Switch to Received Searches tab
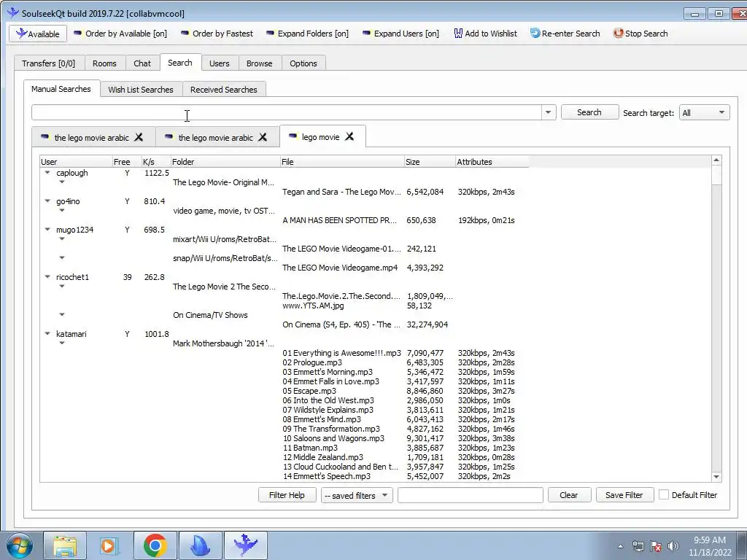 (223, 90)
